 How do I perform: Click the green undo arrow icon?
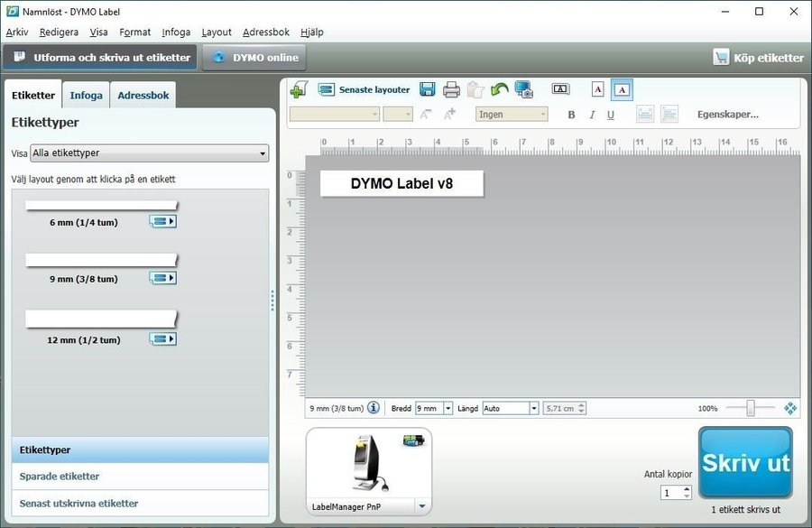[x=500, y=89]
